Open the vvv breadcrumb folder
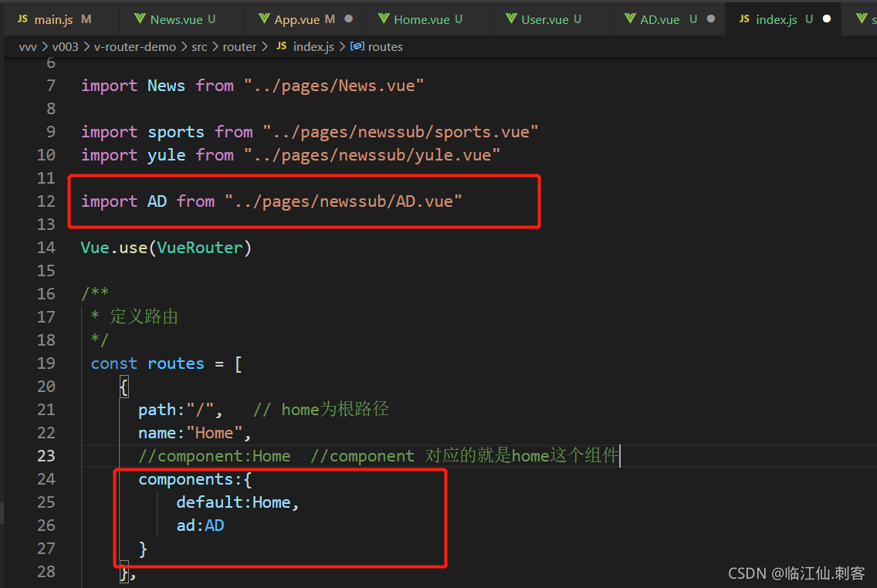 (x=28, y=47)
